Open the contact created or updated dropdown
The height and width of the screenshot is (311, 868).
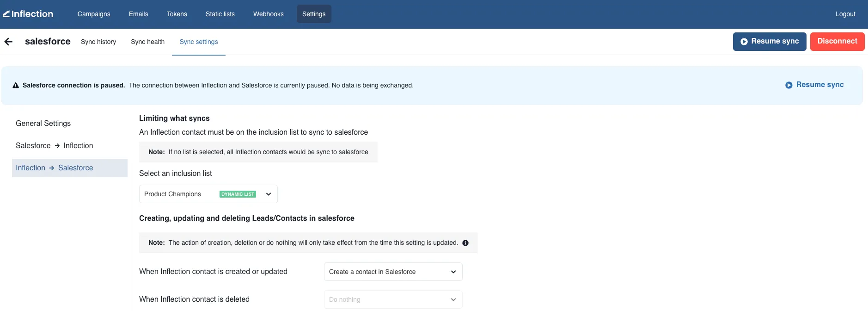[393, 272]
